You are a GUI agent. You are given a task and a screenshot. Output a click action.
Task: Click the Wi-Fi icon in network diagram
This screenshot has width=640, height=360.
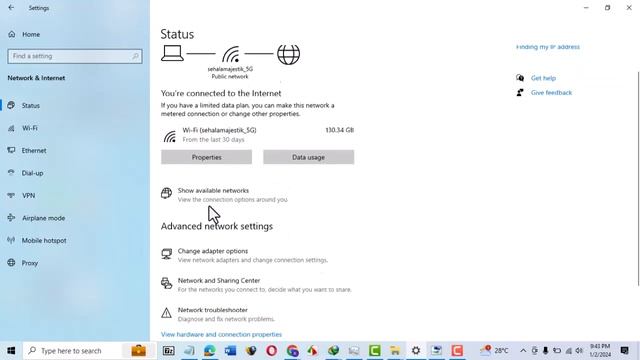point(231,54)
